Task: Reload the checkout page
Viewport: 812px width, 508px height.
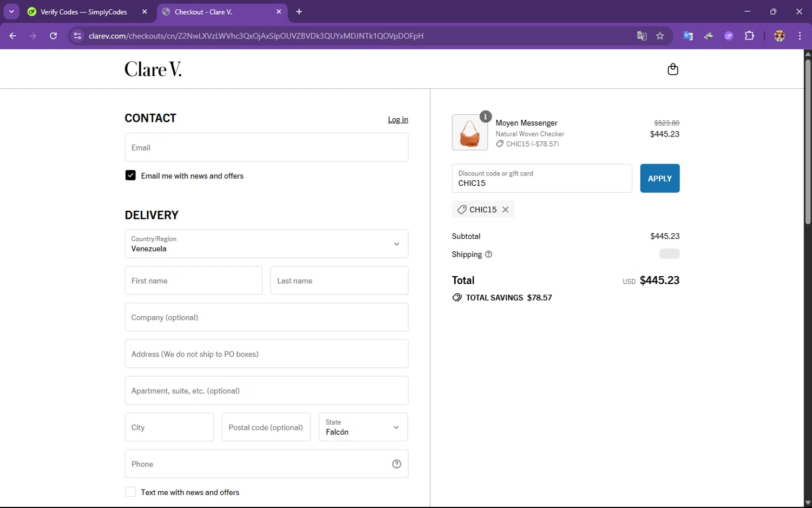Action: pyautogui.click(x=53, y=36)
